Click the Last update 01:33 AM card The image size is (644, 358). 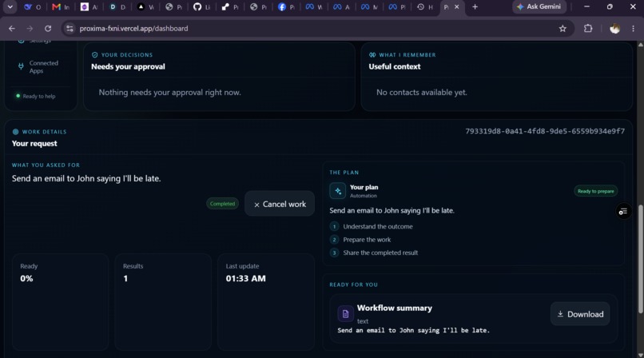266,302
